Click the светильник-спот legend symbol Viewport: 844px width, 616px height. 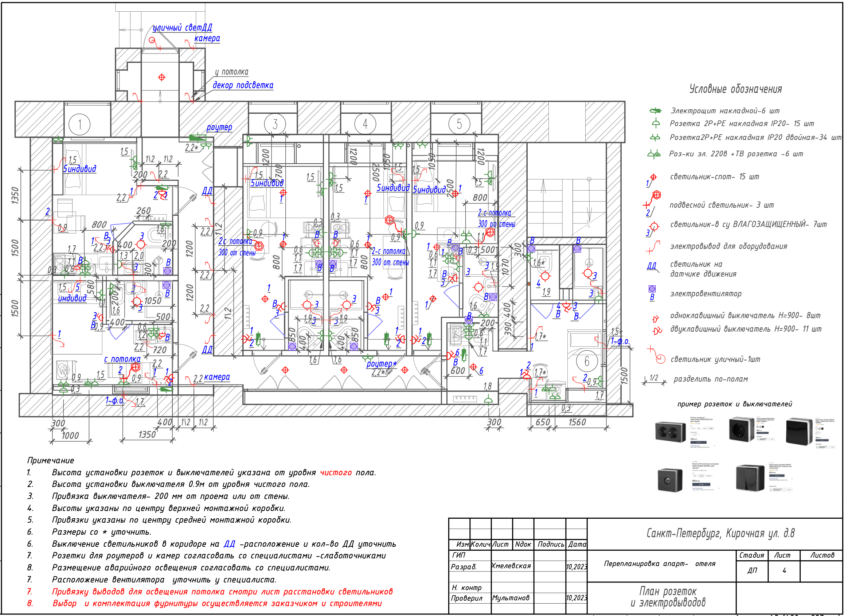[653, 177]
